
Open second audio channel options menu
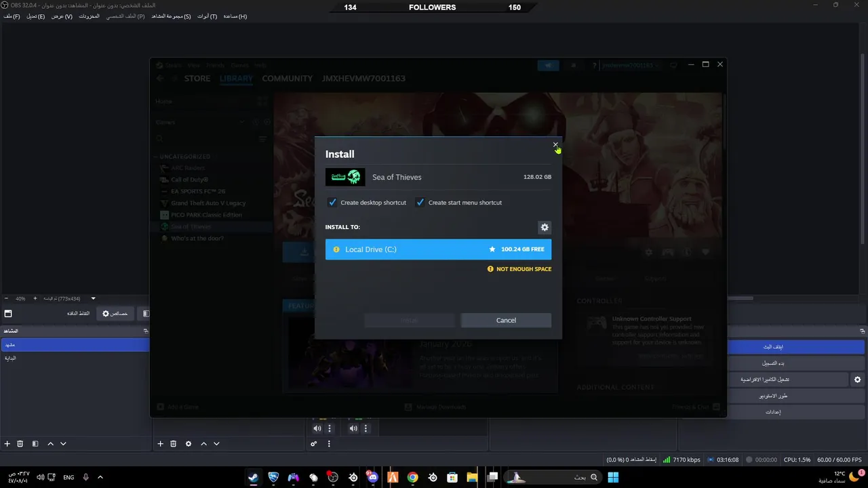click(366, 428)
